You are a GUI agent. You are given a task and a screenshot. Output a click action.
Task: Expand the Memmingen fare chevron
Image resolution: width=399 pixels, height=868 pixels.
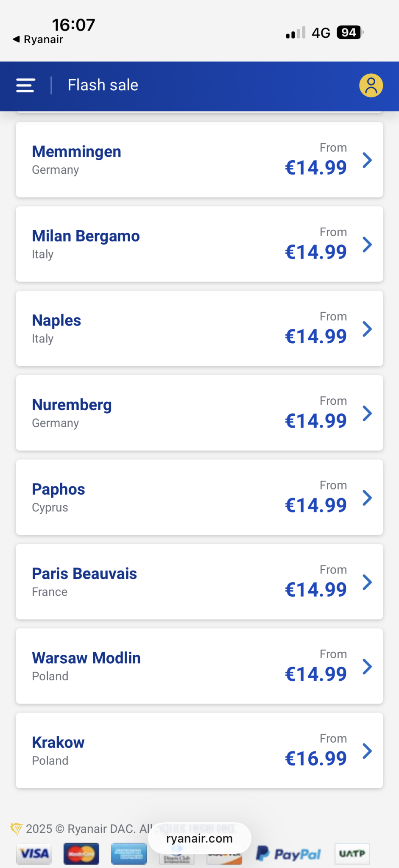(367, 160)
